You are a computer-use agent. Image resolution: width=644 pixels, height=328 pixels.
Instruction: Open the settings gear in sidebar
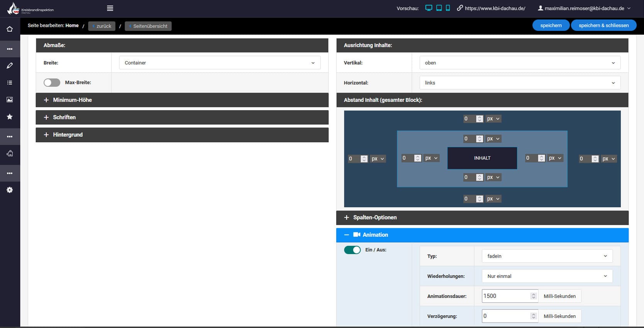(10, 190)
